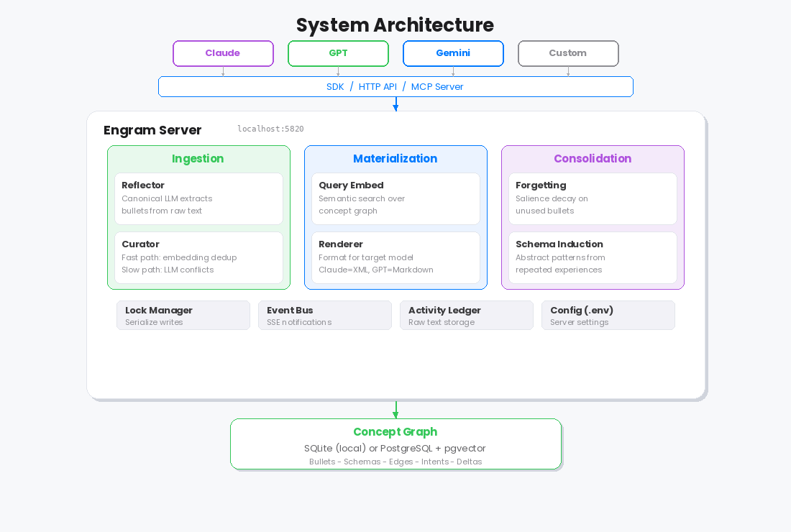Click the Concept Graph heading
The image size is (791, 532).
[395, 431]
